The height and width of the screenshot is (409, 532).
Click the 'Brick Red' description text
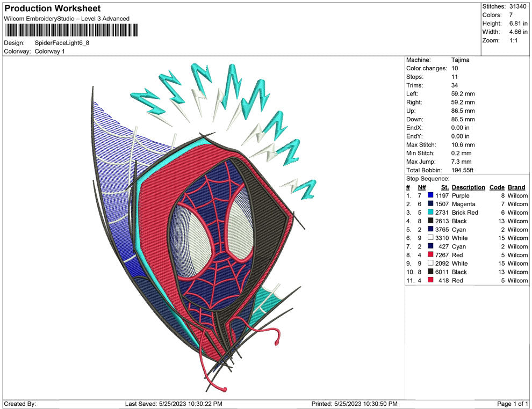pos(465,213)
